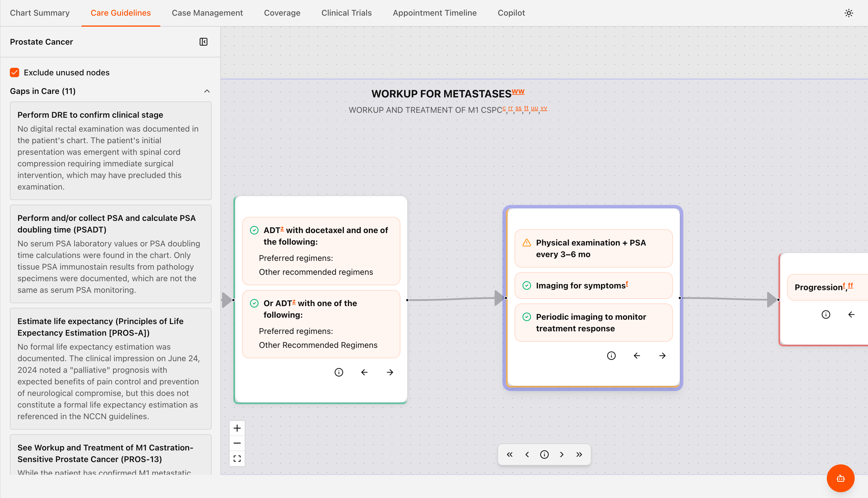Open footnote vv in M1 CSPC subtitle
This screenshot has height=498, width=868.
[543, 108]
